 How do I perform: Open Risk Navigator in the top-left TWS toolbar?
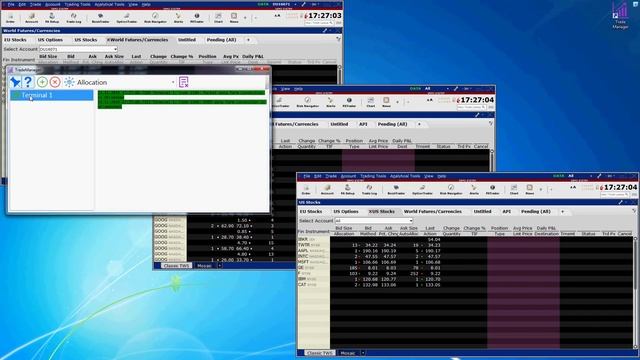[x=155, y=18]
